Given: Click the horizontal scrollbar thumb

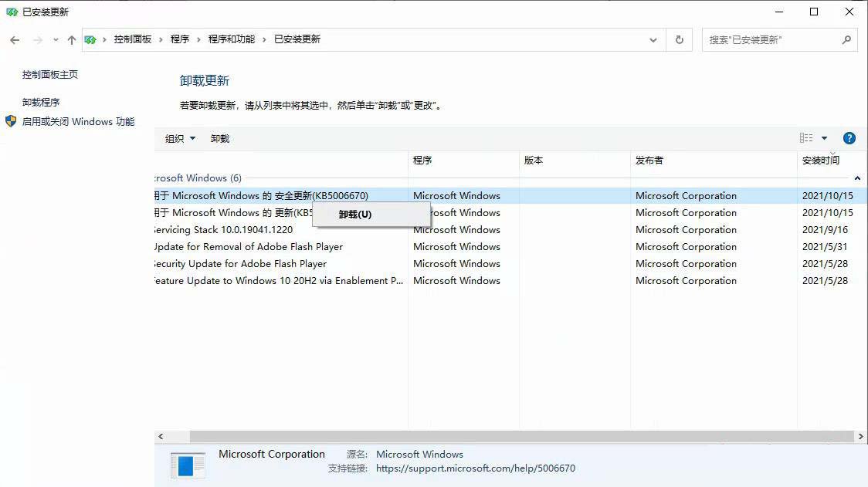Looking at the screenshot, I should pyautogui.click(x=522, y=437).
